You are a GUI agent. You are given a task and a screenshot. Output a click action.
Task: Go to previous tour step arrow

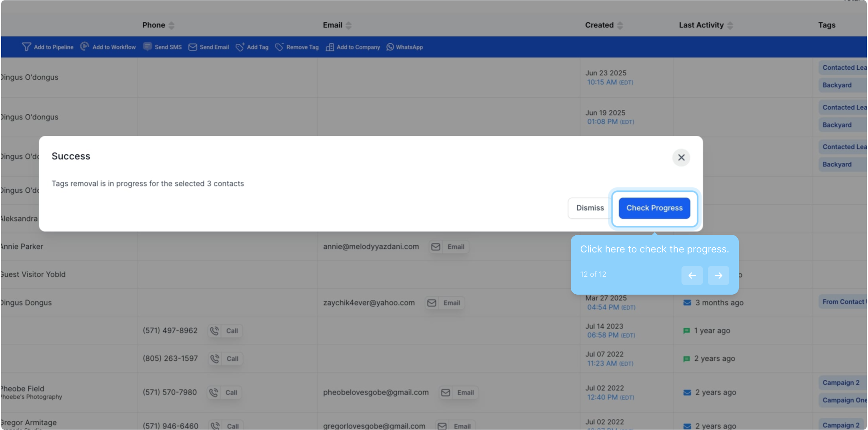pos(692,276)
